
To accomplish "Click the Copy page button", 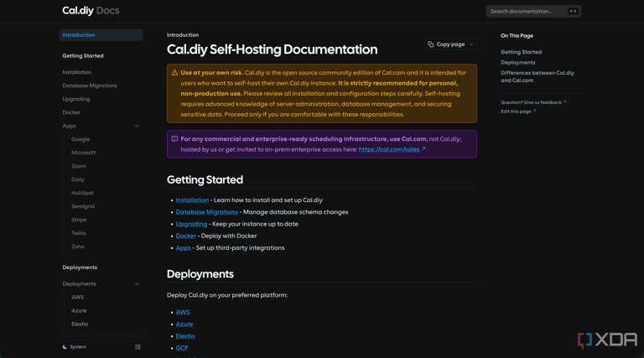I will click(x=450, y=44).
